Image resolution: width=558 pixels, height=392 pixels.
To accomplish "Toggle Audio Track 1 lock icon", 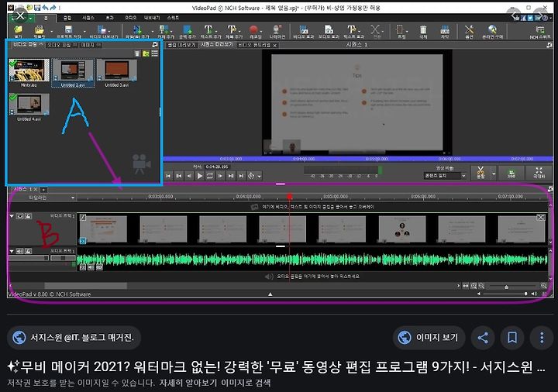I will pyautogui.click(x=28, y=251).
